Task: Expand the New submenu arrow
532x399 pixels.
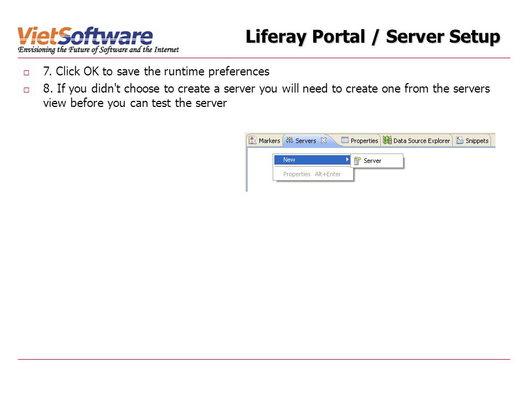Action: [347, 160]
